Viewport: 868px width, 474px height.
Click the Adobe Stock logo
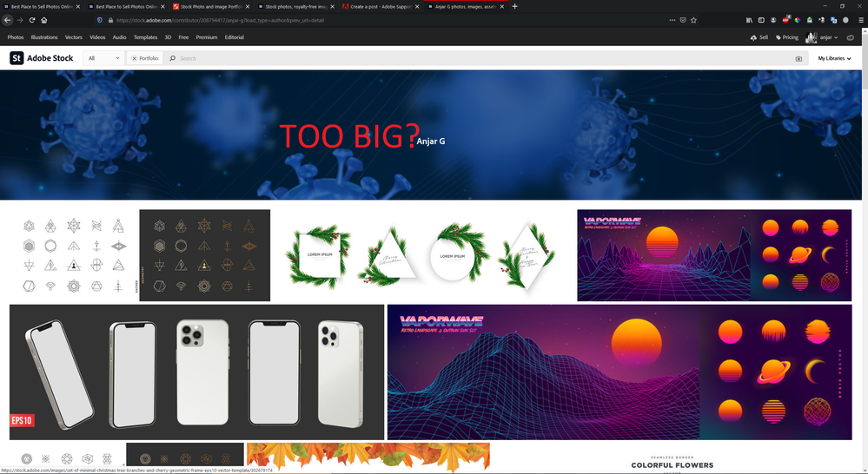(x=42, y=58)
